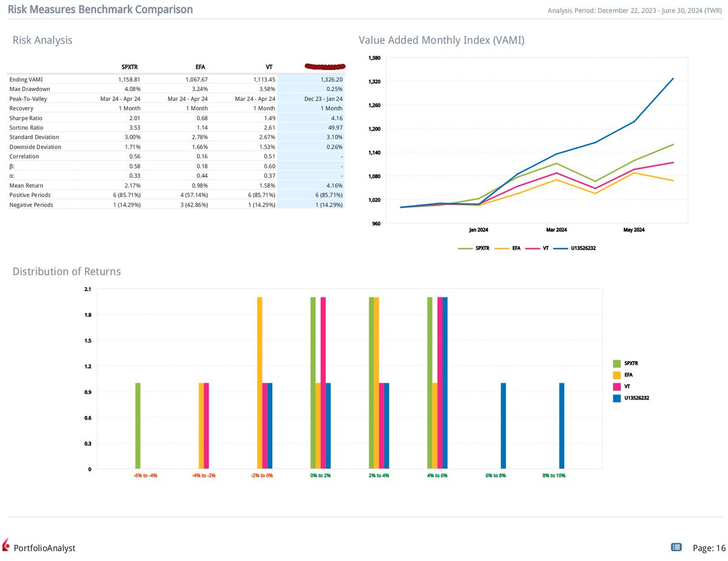Select the Distribution of Returns heading
728x561 pixels.
(x=67, y=271)
